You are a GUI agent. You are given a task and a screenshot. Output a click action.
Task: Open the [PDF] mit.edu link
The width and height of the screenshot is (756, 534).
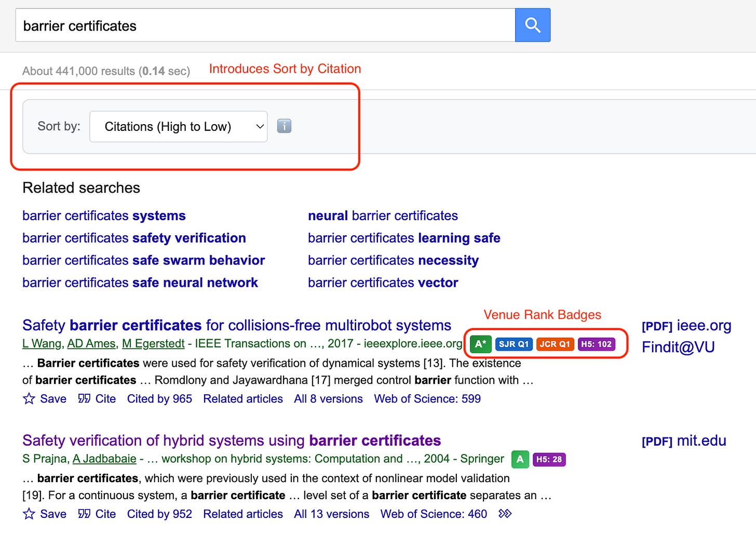point(684,441)
